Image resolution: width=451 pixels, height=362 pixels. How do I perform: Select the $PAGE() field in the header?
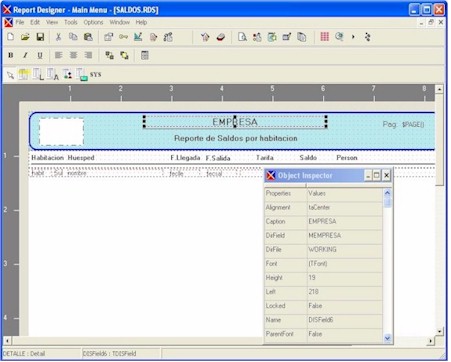point(413,125)
